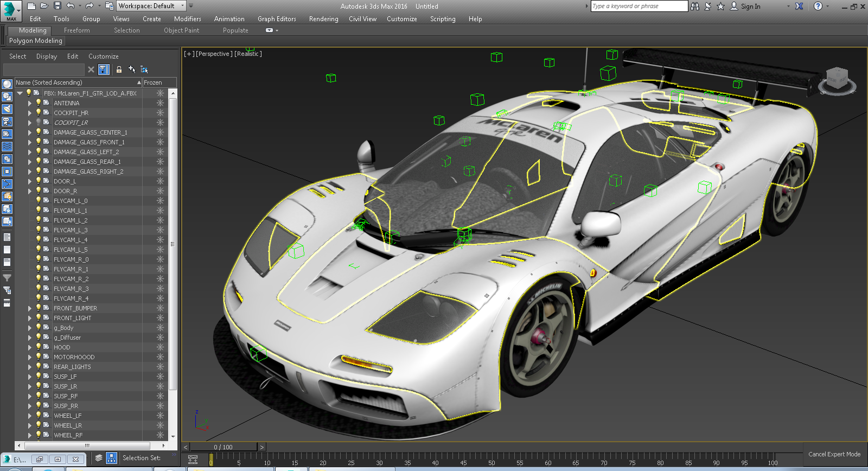Click the Pick Parent plus-cursor icon
Image resolution: width=868 pixels, height=471 pixels.
coord(132,69)
